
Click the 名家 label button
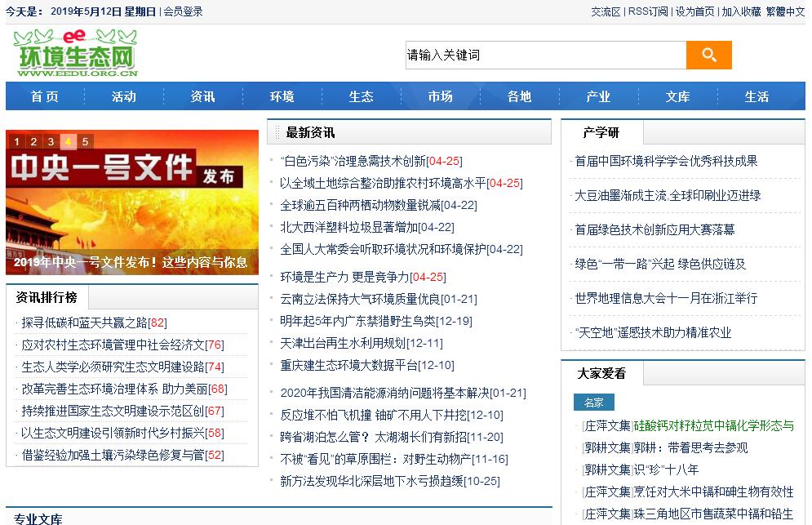coord(593,403)
